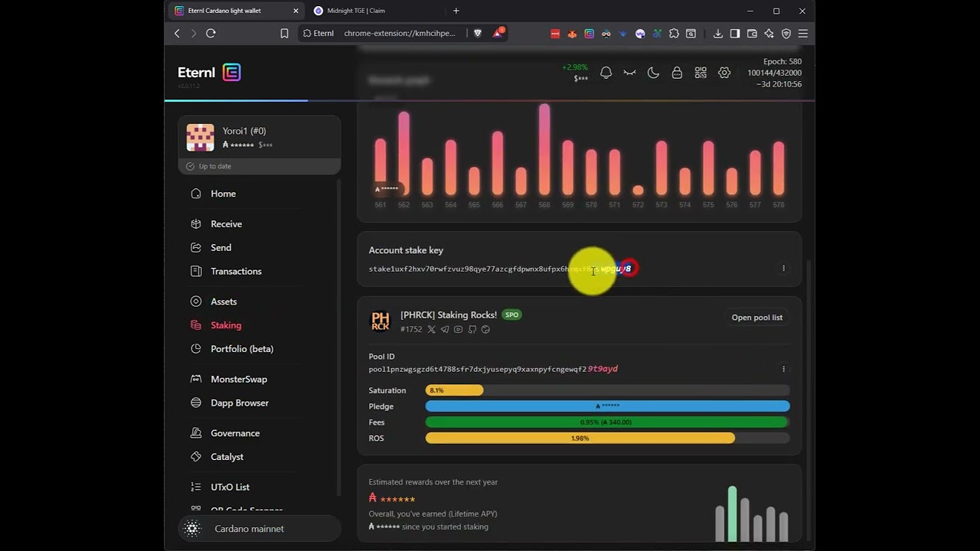Open Cardano mainnet network selector
The image size is (980, 551).
point(260,529)
